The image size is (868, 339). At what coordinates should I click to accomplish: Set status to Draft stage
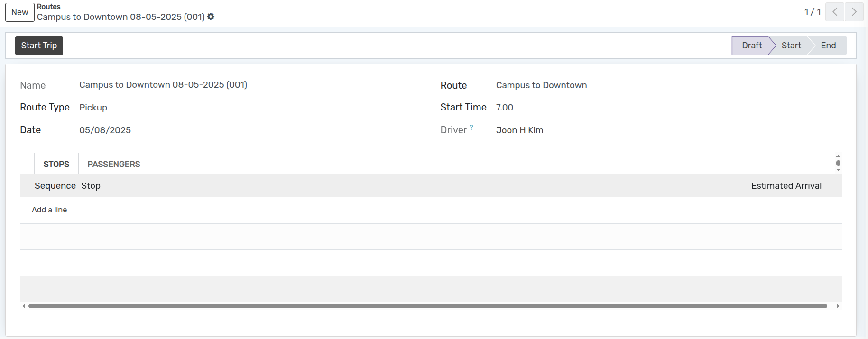[751, 46]
